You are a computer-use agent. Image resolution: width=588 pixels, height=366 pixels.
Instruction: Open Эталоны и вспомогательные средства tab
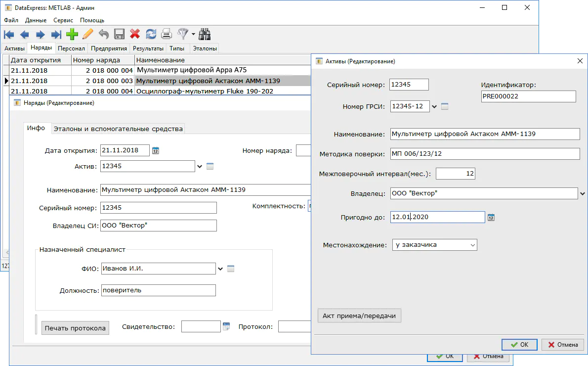coord(118,129)
